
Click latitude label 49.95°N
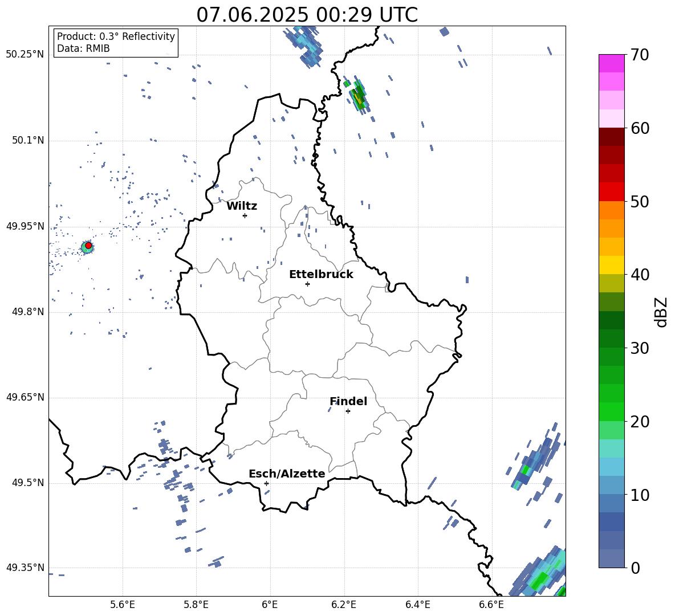(x=25, y=226)
